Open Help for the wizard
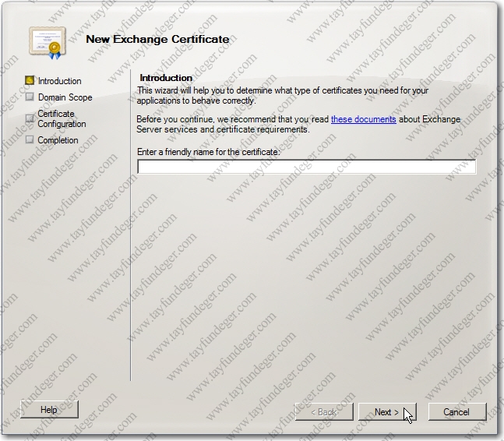Image resolution: width=504 pixels, height=441 pixels. coord(49,410)
